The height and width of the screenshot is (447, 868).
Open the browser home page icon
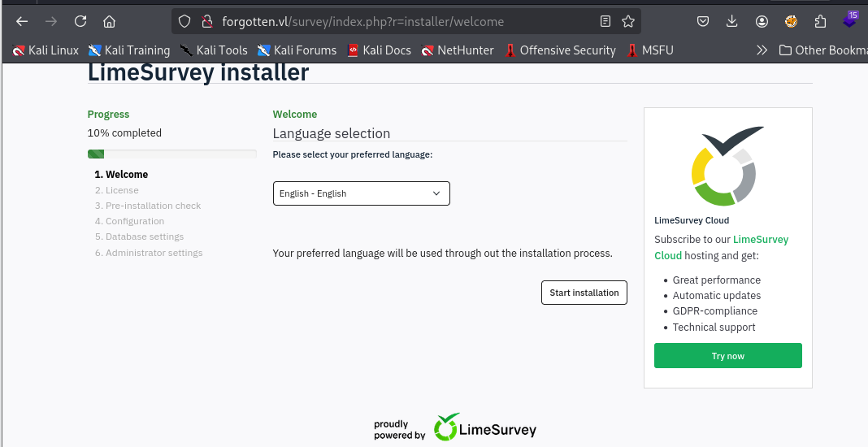click(x=109, y=22)
